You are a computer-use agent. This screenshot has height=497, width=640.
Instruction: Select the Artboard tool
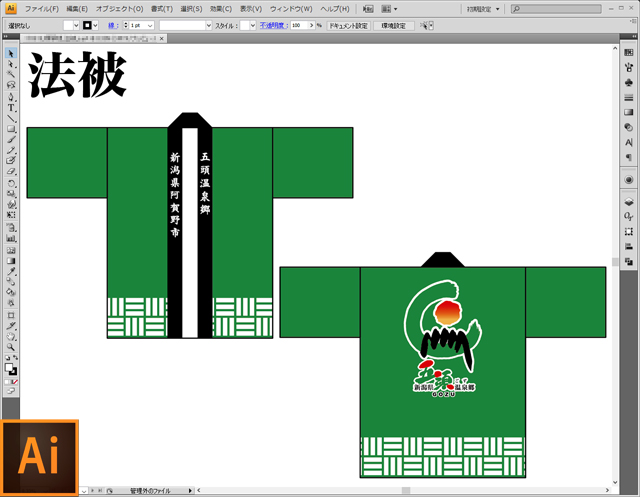click(11, 315)
